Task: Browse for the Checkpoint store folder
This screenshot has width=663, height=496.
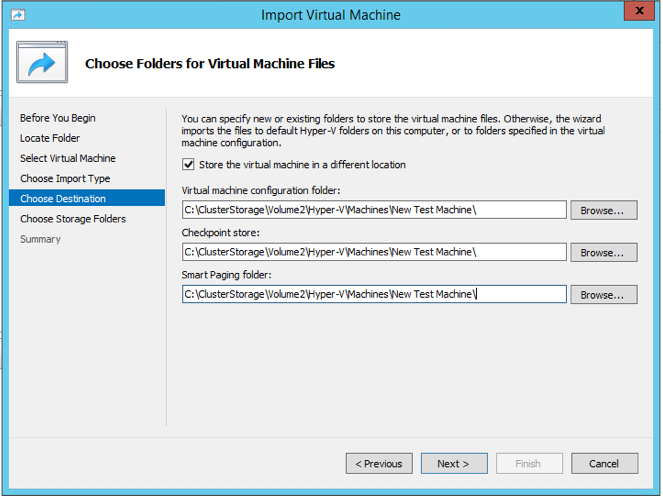Action: click(603, 252)
